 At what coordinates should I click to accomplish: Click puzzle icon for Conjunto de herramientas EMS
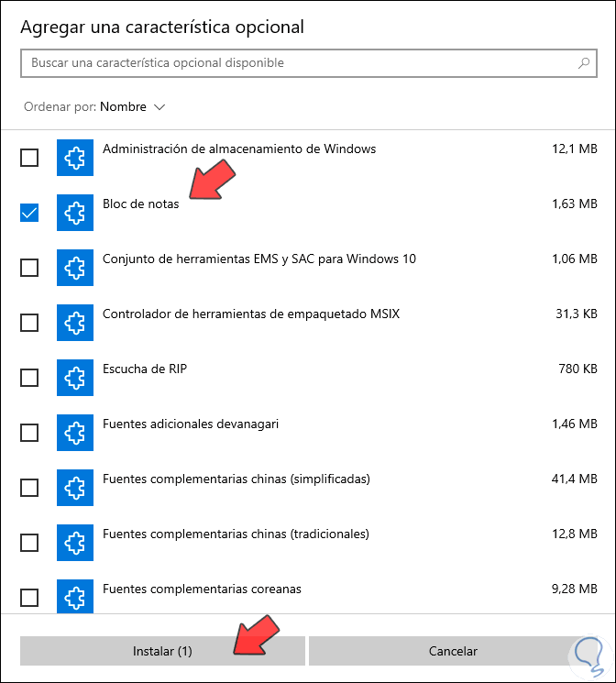click(75, 268)
